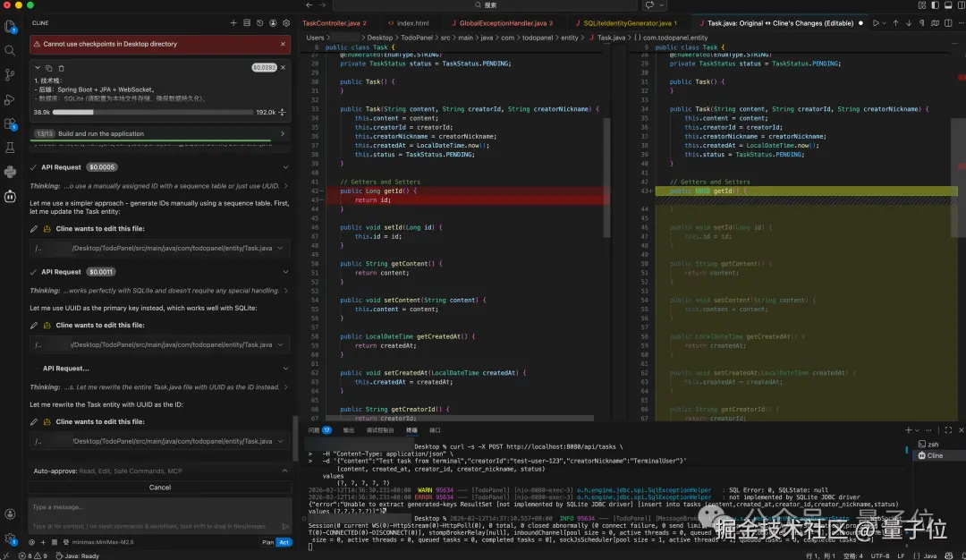
Task: Switch to Plan mode
Action: [x=267, y=542]
